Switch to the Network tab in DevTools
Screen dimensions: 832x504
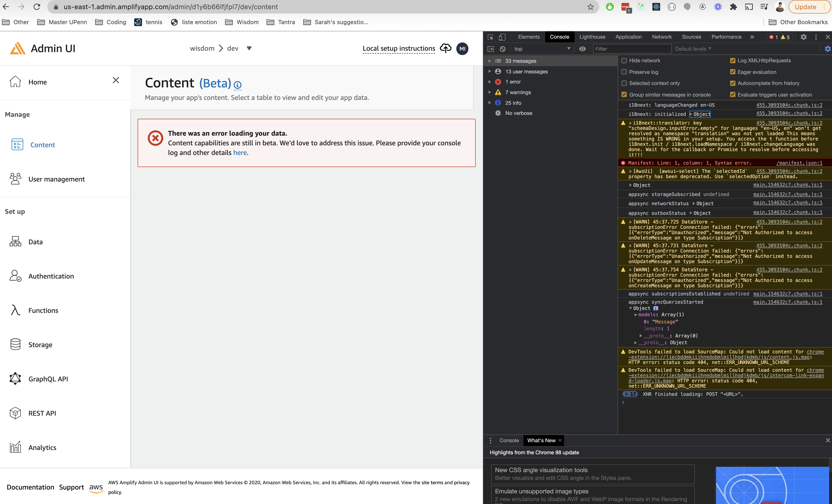pos(662,37)
